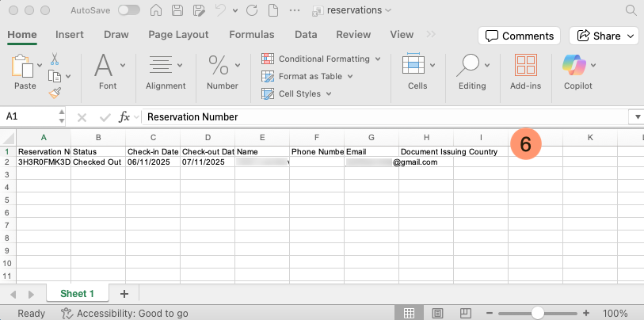
Task: Click the zoom slider handle
Action: [537, 313]
